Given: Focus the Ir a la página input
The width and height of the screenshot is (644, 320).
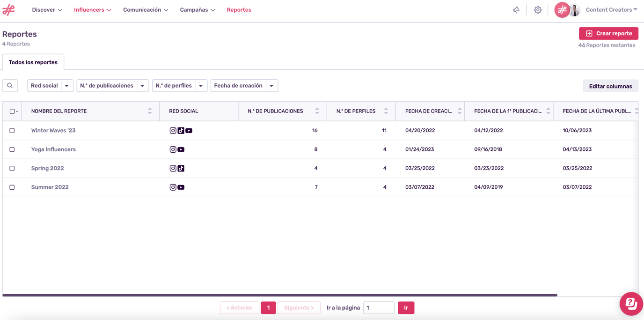Looking at the screenshot, I should pyautogui.click(x=378, y=308).
